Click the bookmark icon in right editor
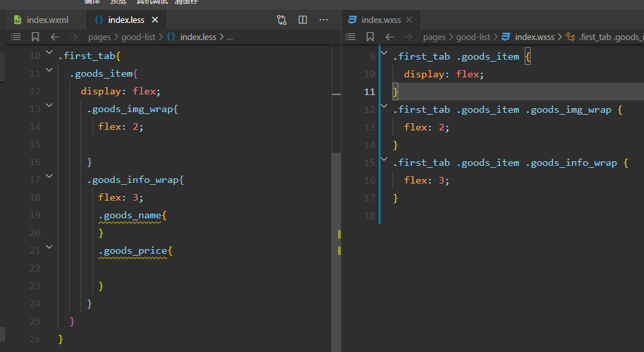This screenshot has width=644, height=352. pos(370,37)
